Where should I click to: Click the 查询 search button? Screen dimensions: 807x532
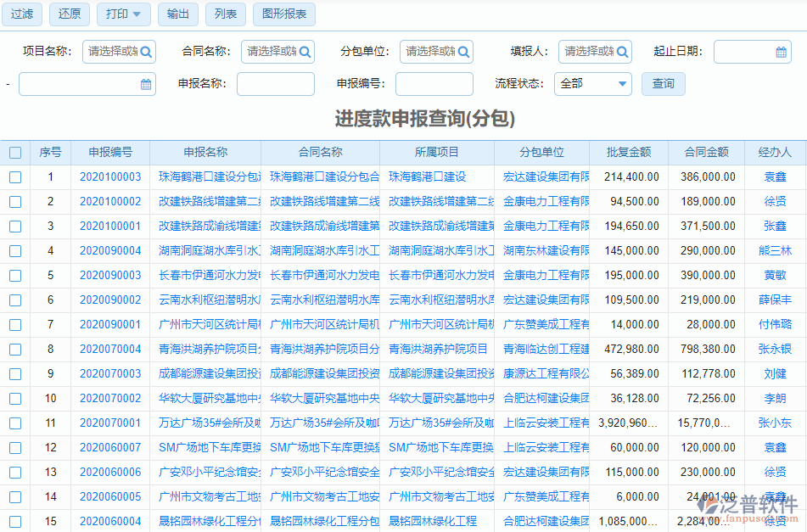coord(663,84)
